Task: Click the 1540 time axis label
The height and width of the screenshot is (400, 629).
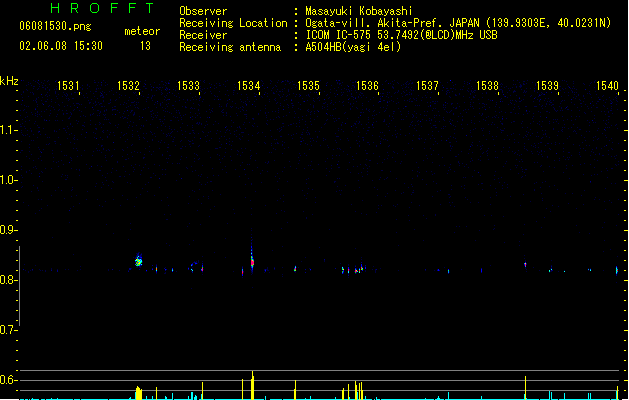Action: tap(607, 85)
